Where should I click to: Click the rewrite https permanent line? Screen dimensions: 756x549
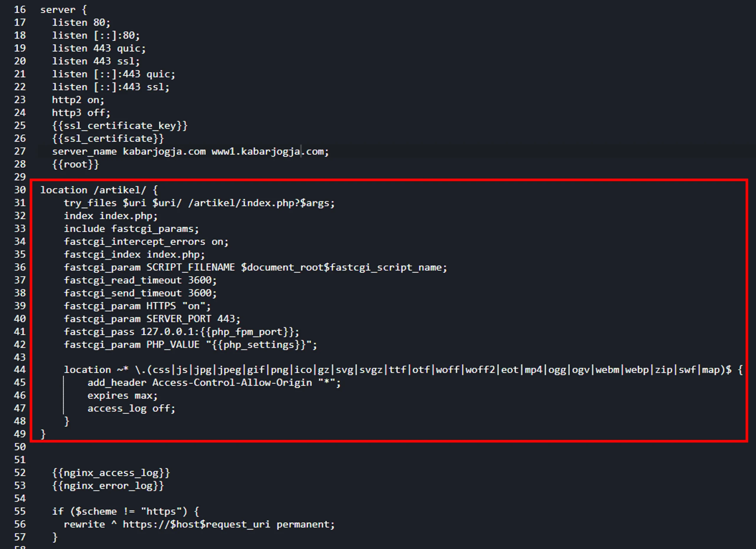[199, 524]
